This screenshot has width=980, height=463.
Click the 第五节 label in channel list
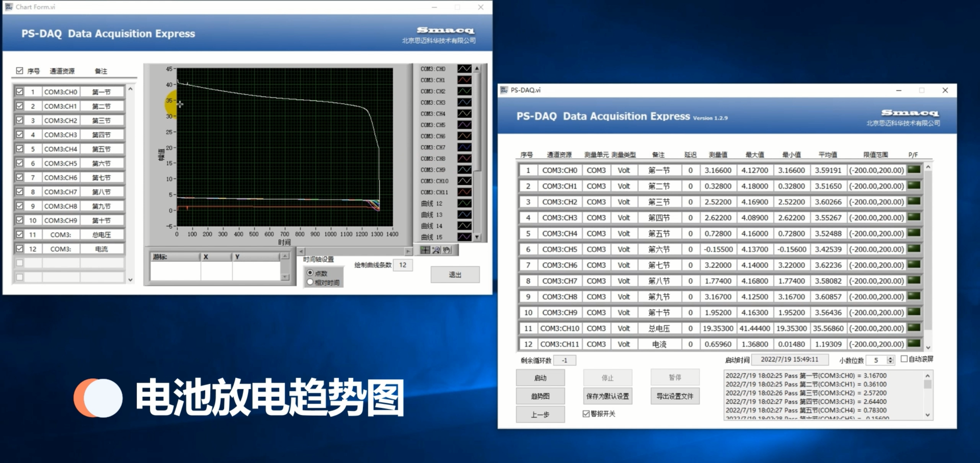(x=101, y=149)
